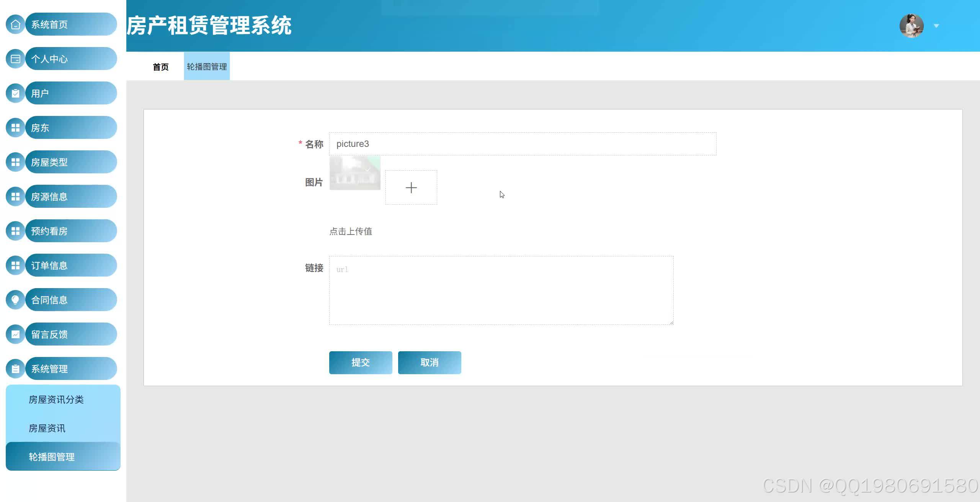Click the uploaded picture thumbnail
The height and width of the screenshot is (502, 980).
coord(354,173)
